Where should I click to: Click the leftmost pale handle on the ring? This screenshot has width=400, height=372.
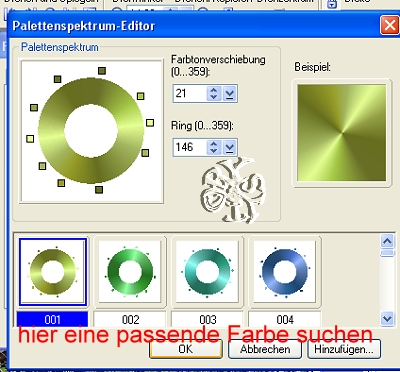[x=30, y=139]
